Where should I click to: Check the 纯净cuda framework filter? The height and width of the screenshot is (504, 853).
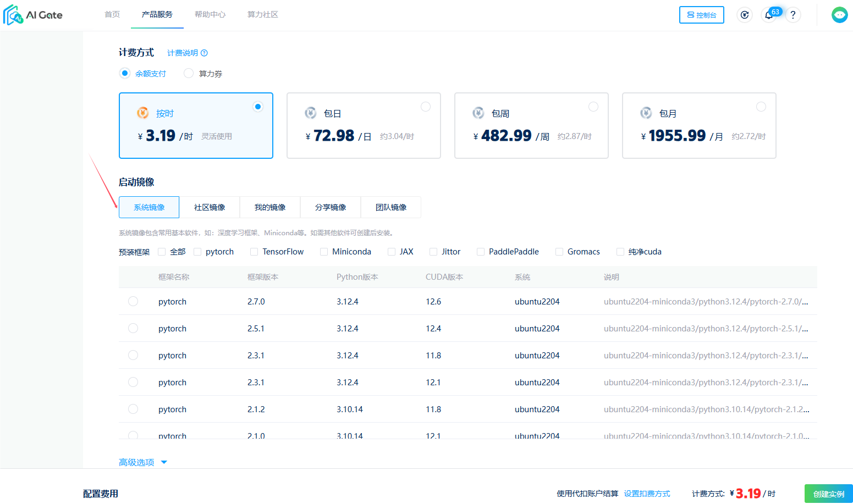[x=620, y=252]
